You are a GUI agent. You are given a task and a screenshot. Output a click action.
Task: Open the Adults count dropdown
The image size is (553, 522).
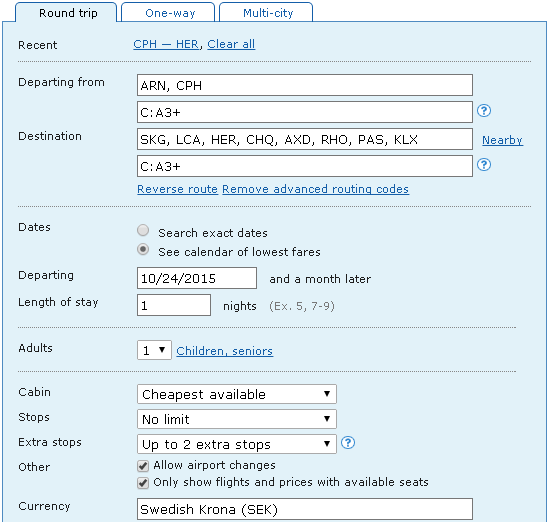click(x=154, y=350)
